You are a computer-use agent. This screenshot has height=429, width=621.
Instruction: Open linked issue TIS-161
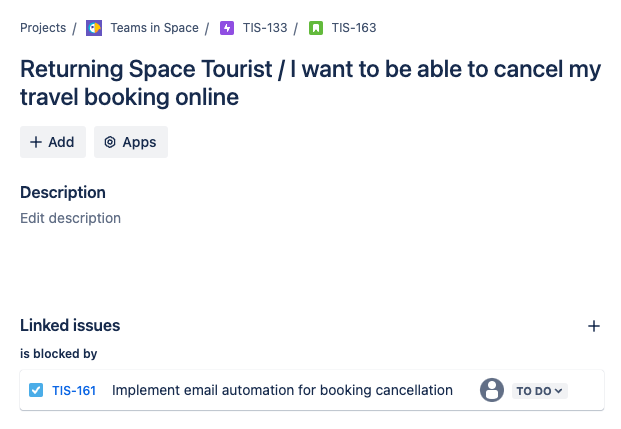[74, 391]
